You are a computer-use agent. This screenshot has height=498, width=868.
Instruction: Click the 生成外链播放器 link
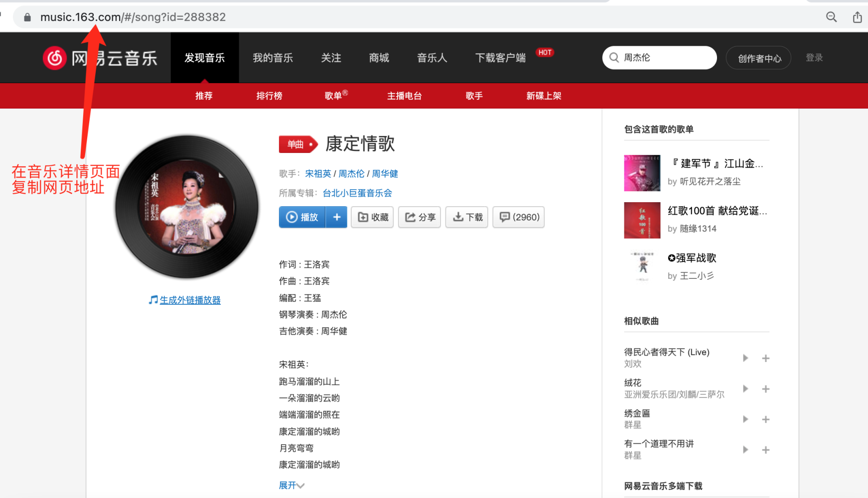pos(190,300)
